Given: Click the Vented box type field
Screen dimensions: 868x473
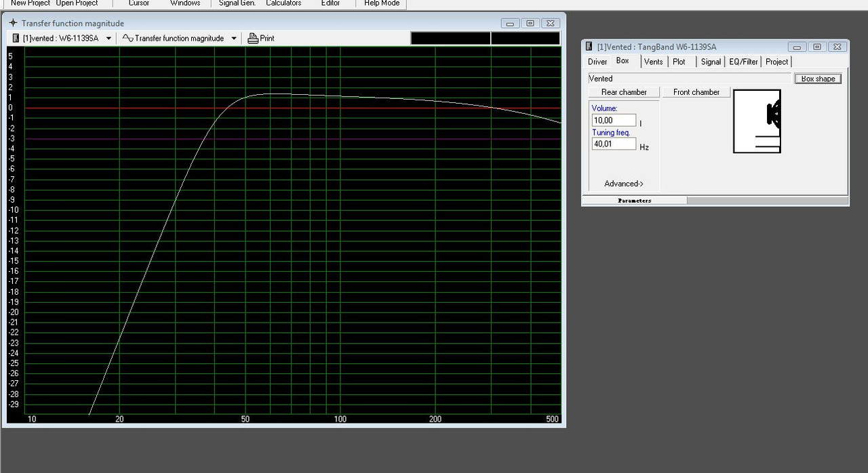Looking at the screenshot, I should point(690,79).
